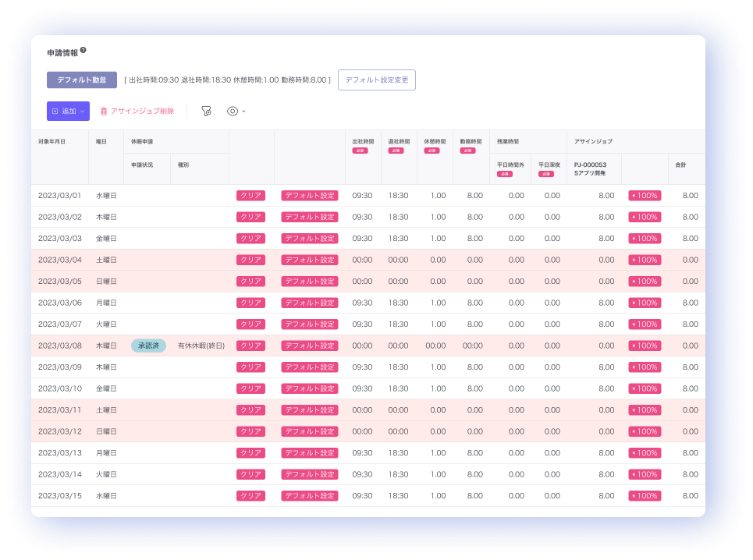Click the help icon beside 申請情報

point(83,51)
